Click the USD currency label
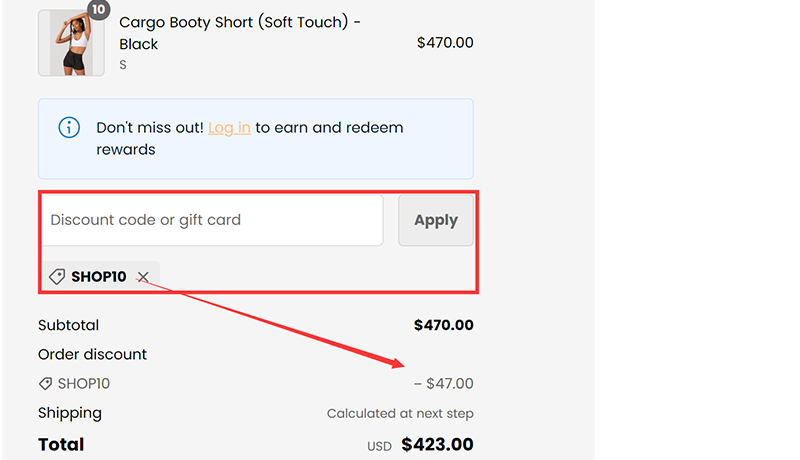The width and height of the screenshot is (800, 460). 379,447
